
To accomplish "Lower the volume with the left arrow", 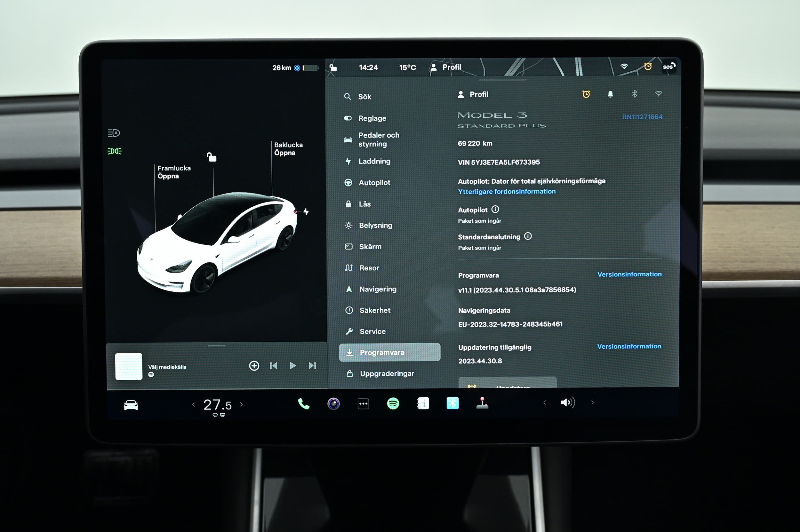I will 545,403.
